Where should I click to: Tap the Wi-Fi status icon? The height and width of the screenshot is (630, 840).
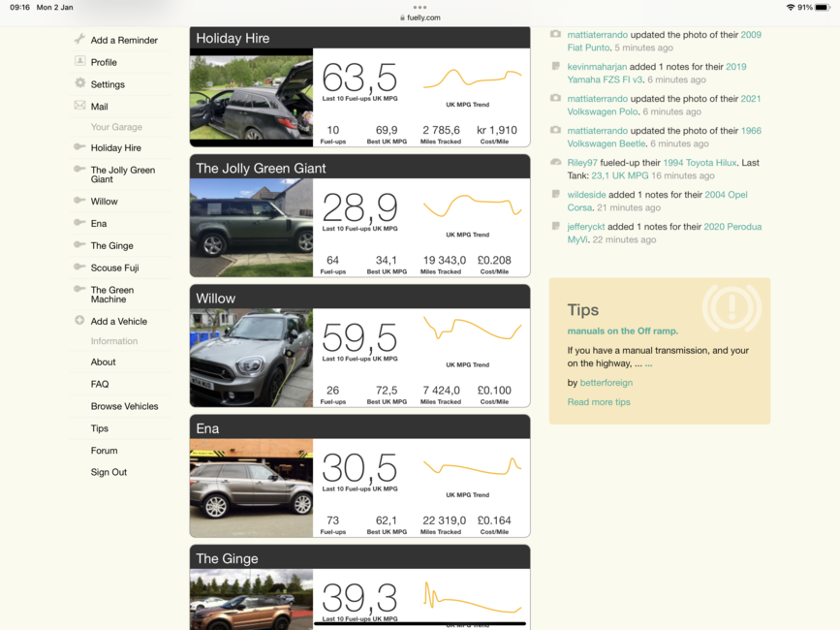click(x=791, y=8)
